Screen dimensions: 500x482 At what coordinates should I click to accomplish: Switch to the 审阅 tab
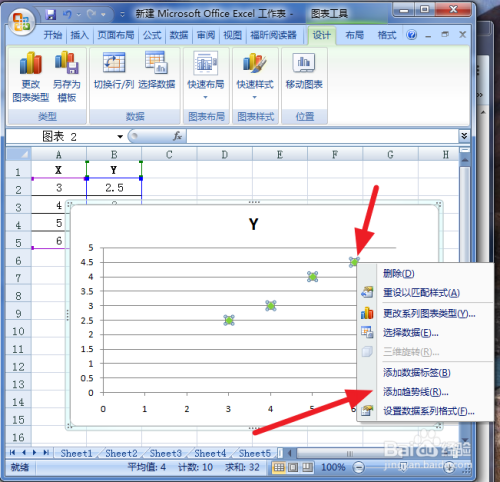click(206, 35)
